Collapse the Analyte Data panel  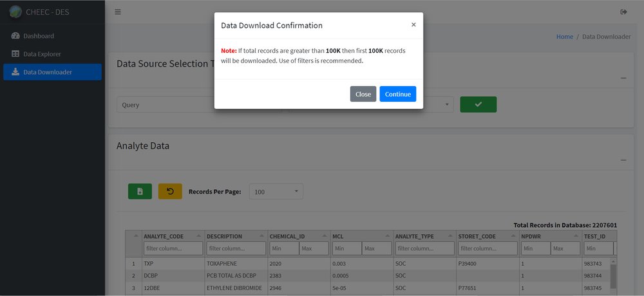[x=623, y=160]
